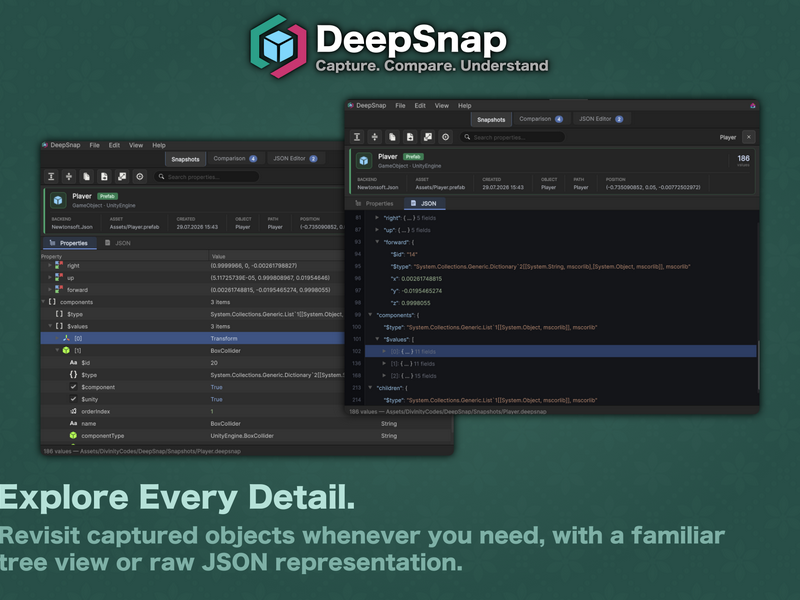Image resolution: width=800 pixels, height=600 pixels.
Task: Click the pink icon in the right window's top corner
Action: click(753, 106)
